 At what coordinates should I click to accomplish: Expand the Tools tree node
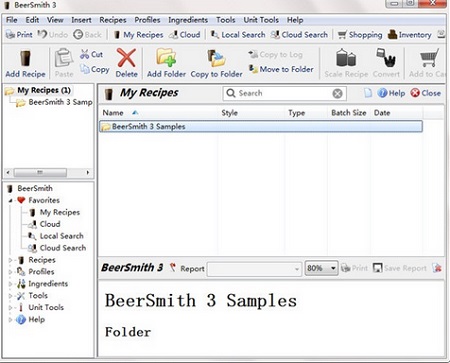tap(10, 296)
